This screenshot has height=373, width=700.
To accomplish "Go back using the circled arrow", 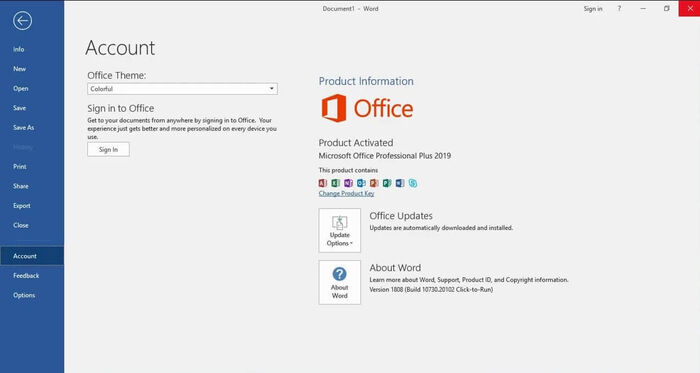I will click(x=22, y=21).
